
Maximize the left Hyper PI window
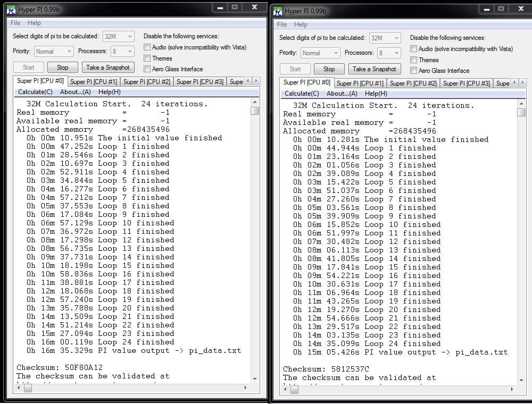235,7
